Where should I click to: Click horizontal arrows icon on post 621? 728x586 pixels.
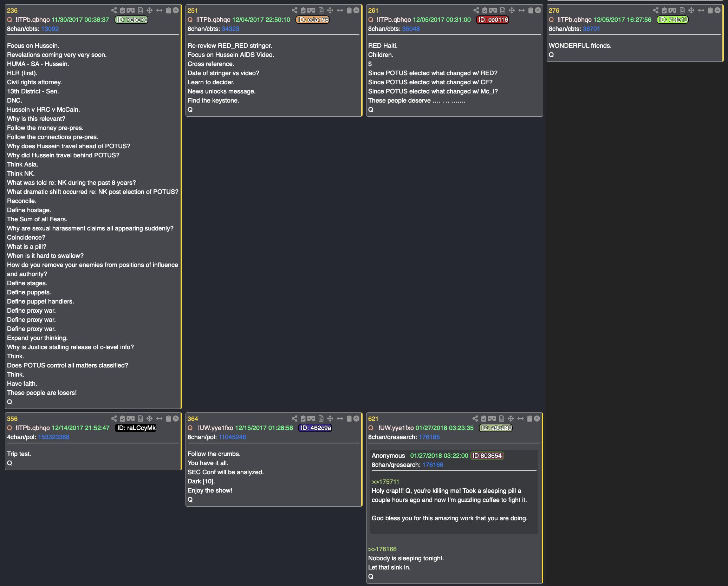coord(521,418)
